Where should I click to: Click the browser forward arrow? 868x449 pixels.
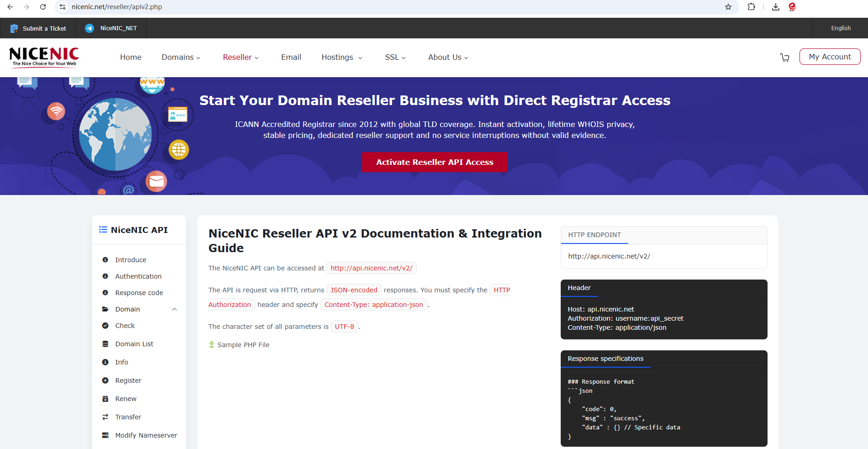pyautogui.click(x=26, y=7)
